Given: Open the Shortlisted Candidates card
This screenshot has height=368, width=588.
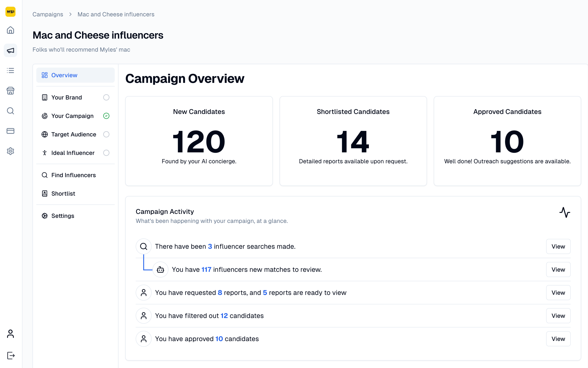Looking at the screenshot, I should [353, 141].
